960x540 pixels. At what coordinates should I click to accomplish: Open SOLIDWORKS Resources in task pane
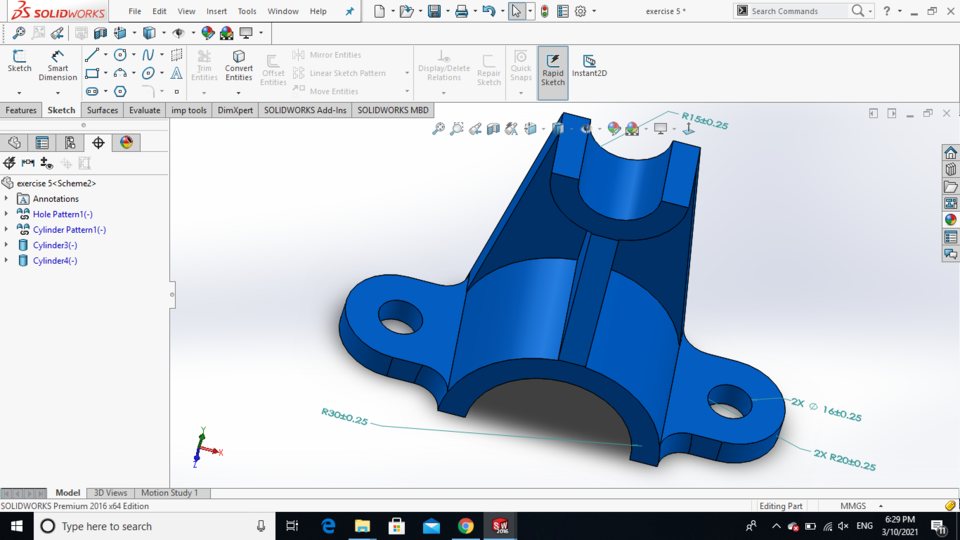point(950,152)
